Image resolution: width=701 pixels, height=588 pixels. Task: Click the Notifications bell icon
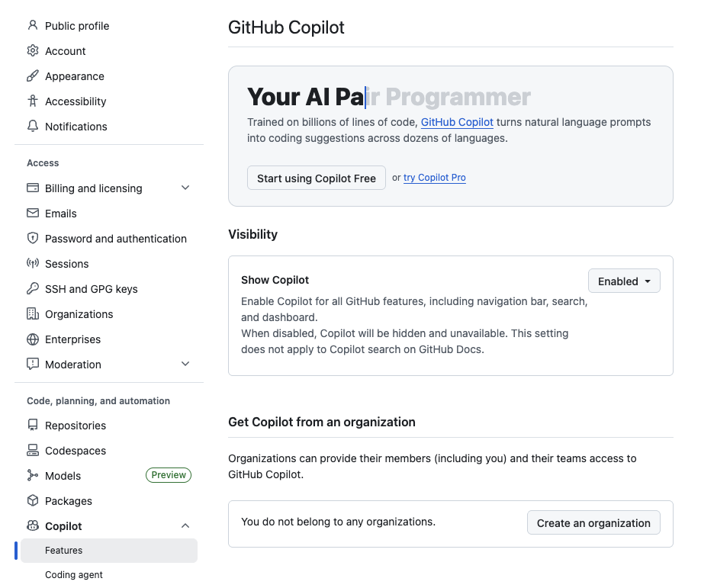pos(33,127)
